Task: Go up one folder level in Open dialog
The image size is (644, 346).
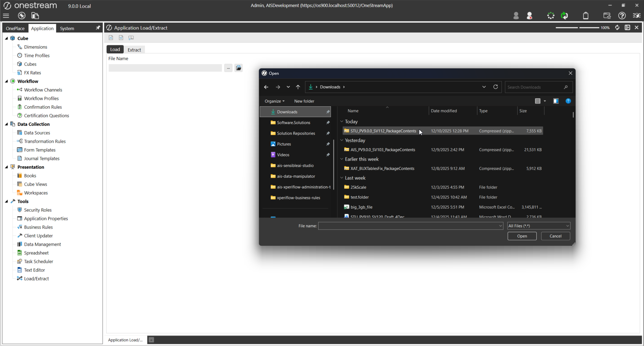Action: [298, 87]
